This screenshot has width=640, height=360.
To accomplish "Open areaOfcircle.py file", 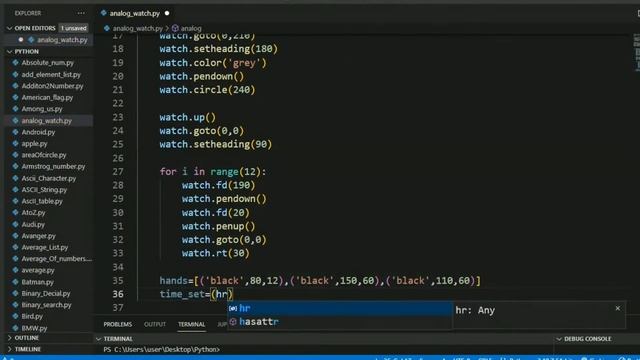I will click(x=44, y=155).
